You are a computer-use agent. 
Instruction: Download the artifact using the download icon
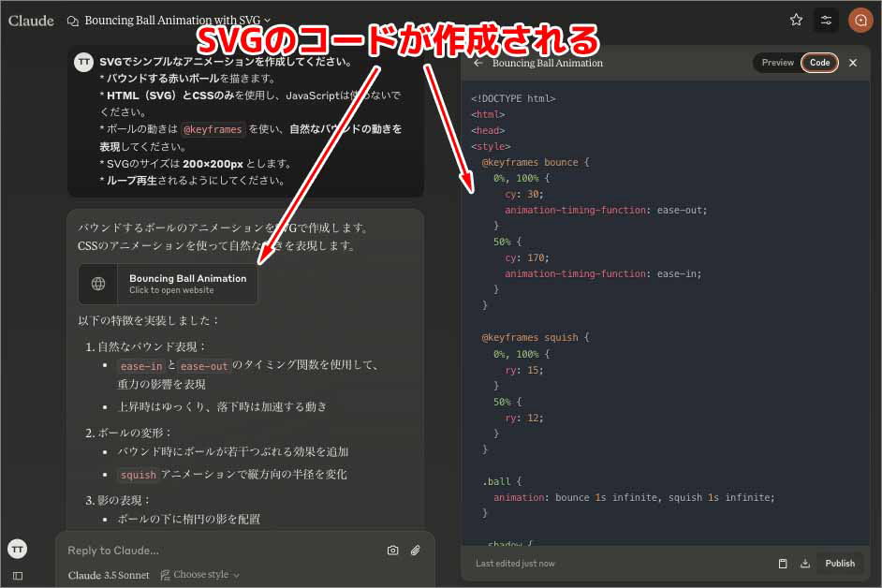pos(805,564)
